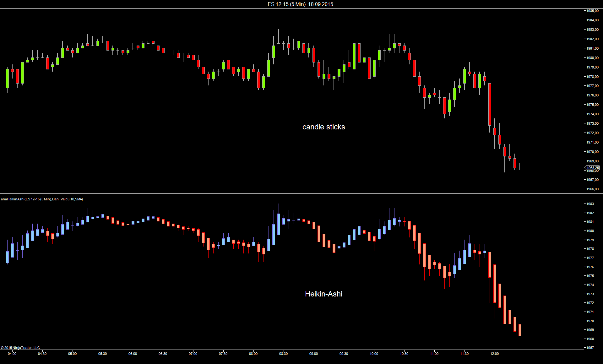Viewport: 603px width, 364px height.
Task: Click the 1983 price label on lower axis
Action: click(590, 204)
